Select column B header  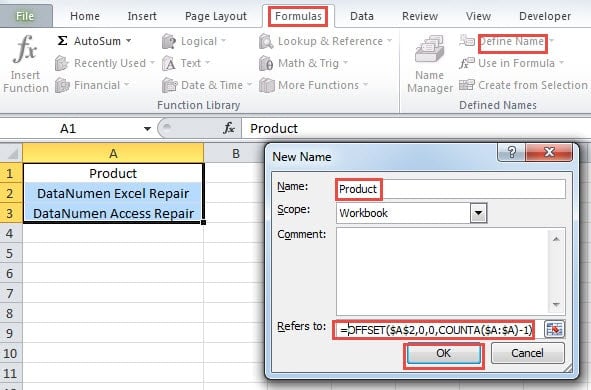click(236, 153)
